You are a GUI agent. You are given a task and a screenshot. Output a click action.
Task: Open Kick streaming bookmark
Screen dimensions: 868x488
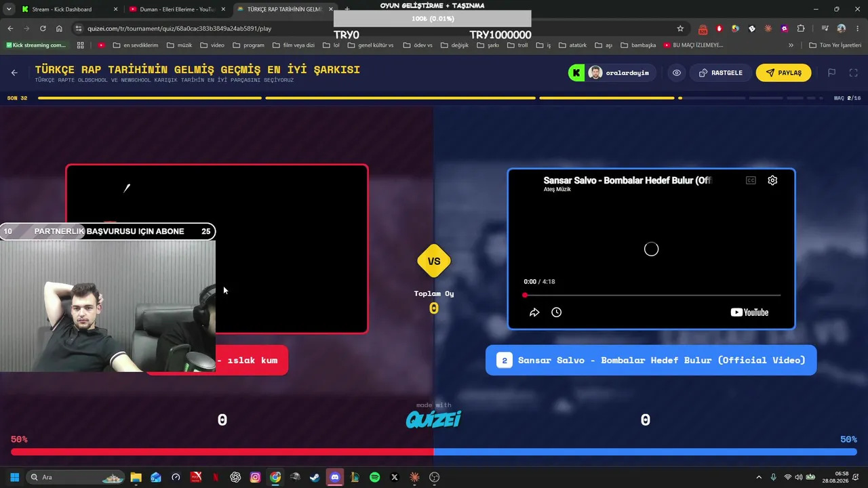36,45
